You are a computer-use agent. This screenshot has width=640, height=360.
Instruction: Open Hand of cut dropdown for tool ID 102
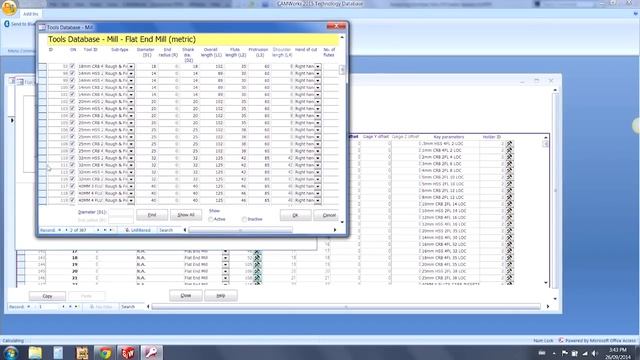coord(318,102)
